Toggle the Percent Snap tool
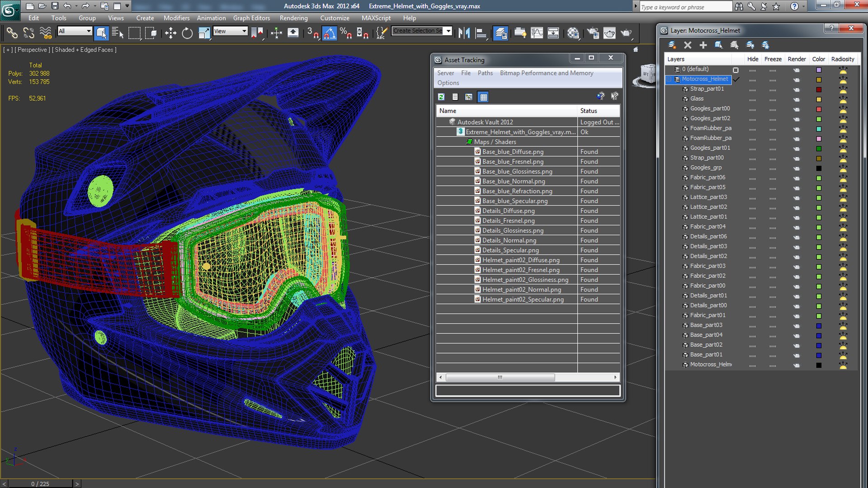Screen dimensions: 868x488 point(346,33)
